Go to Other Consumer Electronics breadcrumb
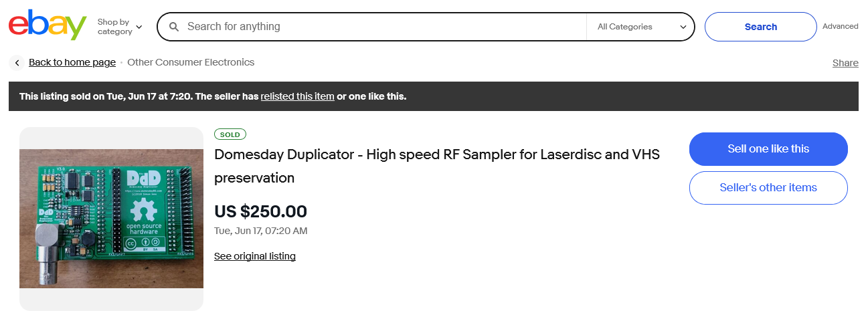Image resolution: width=868 pixels, height=319 pixels. 191,62
